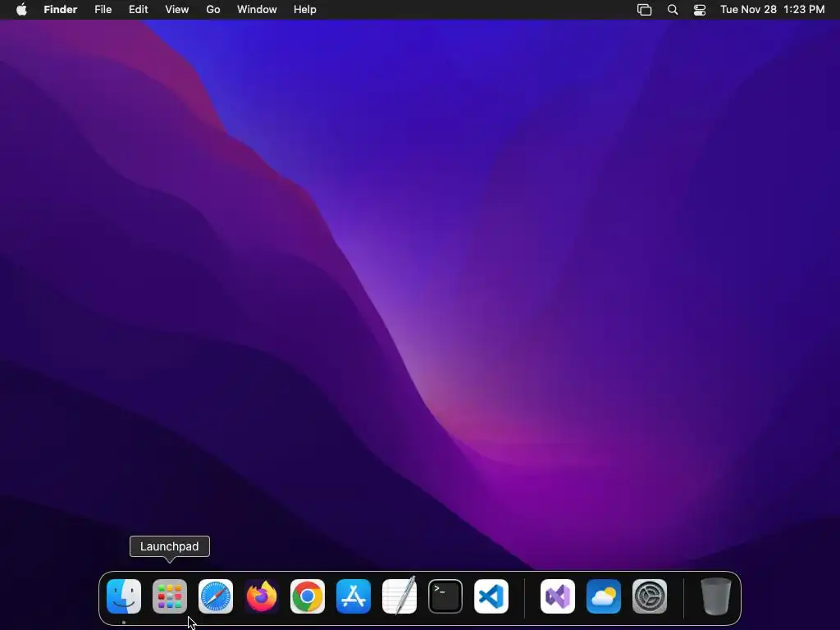Open Terminal from the Dock
Image resolution: width=840 pixels, height=630 pixels.
coord(445,596)
